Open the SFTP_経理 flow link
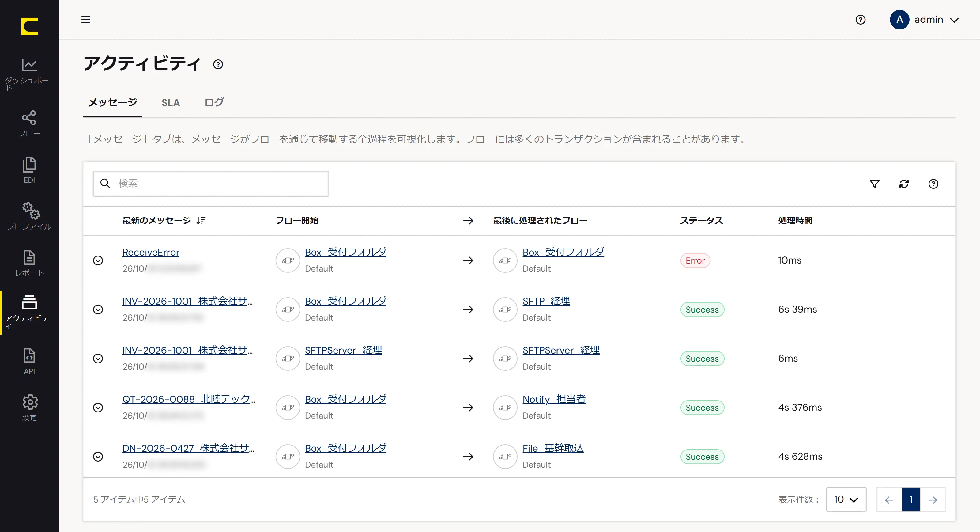 click(546, 301)
